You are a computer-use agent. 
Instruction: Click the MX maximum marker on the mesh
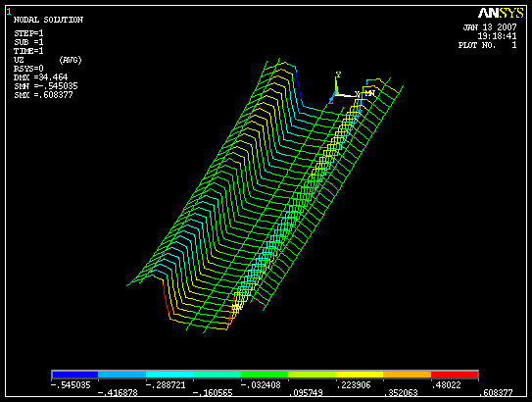tap(236, 308)
